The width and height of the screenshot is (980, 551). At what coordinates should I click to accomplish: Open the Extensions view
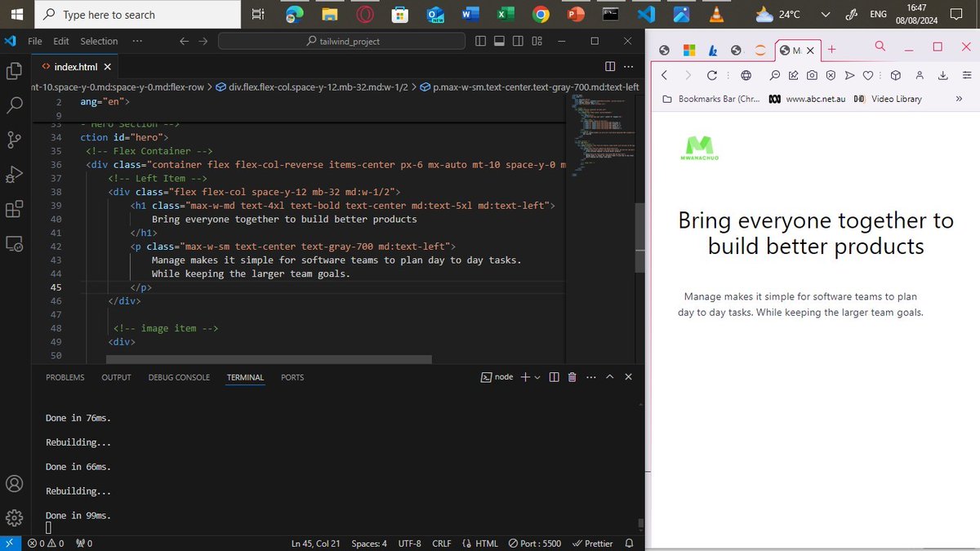point(13,209)
